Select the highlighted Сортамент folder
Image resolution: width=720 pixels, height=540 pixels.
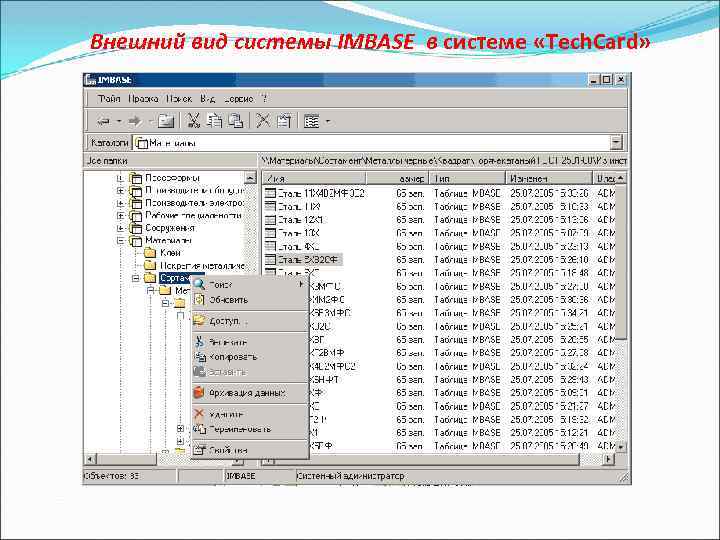175,278
